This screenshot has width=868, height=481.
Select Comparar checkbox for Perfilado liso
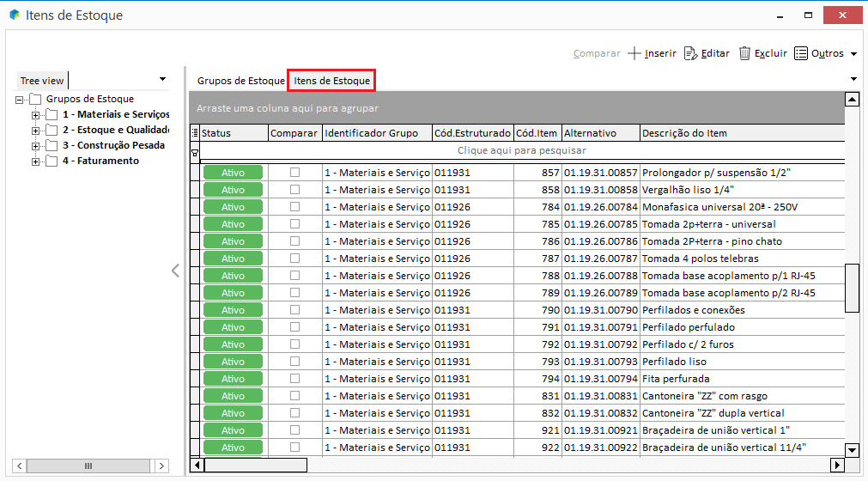coord(295,361)
